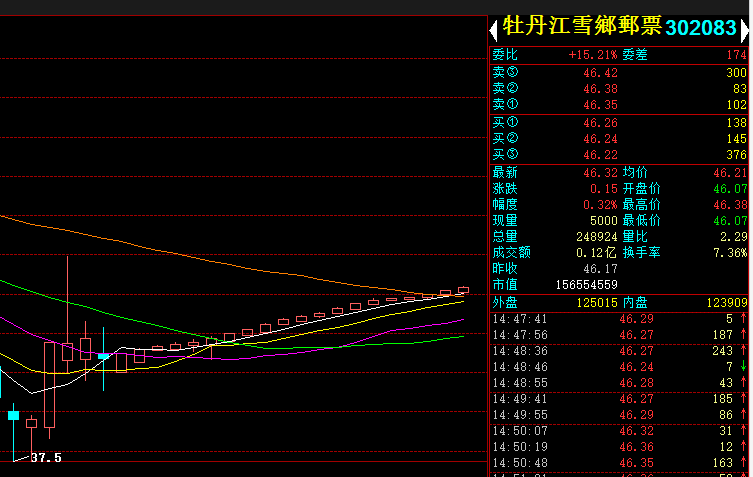Screen dimensions: 753x477
Task: Click the 内盘 value 123909
Action: (x=727, y=303)
